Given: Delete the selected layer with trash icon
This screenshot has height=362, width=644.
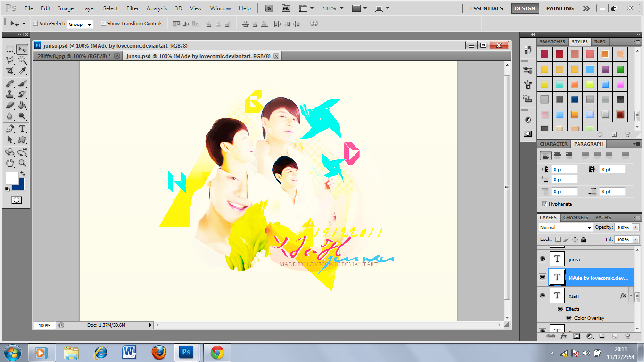Looking at the screenshot, I should click(627, 336).
